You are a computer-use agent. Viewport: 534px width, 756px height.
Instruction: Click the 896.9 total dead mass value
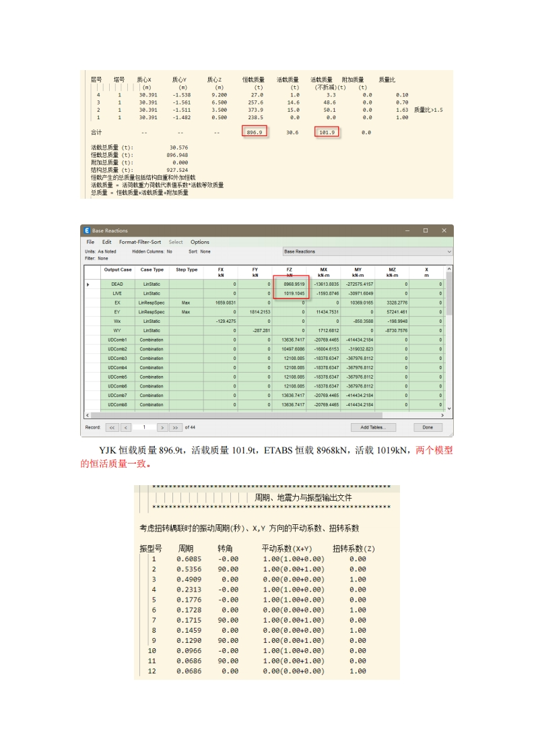[255, 132]
